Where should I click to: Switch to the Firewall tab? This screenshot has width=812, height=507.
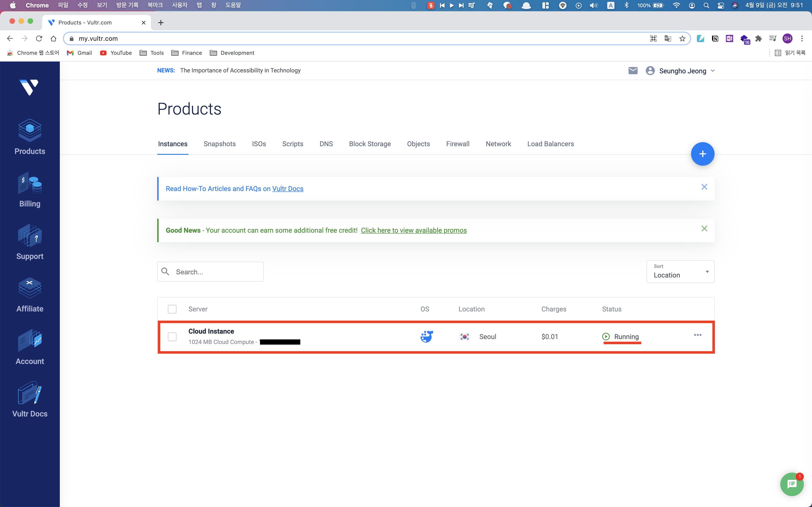click(458, 144)
